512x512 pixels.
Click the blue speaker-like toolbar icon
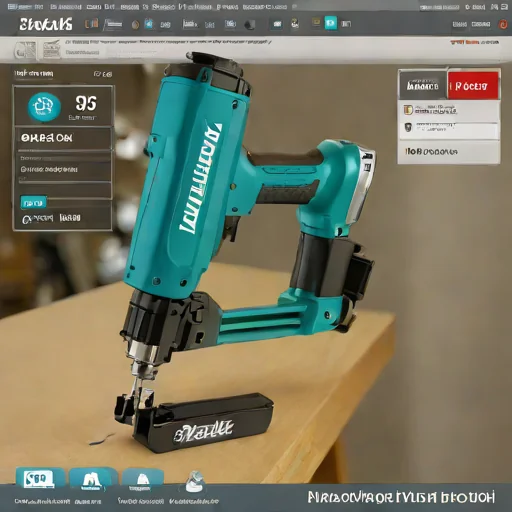tap(149, 24)
